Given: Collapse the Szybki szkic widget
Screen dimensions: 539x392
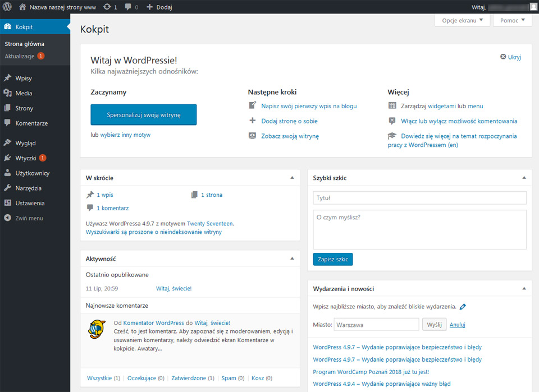Looking at the screenshot, I should coord(524,178).
